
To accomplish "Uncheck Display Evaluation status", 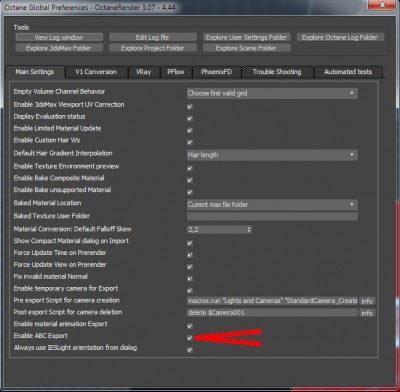I will 190,119.
